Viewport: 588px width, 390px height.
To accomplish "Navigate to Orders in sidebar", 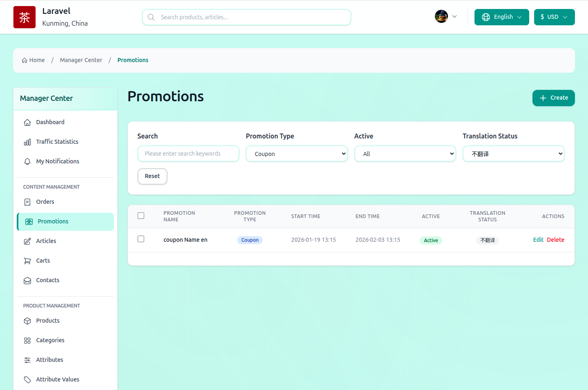I will pyautogui.click(x=65, y=202).
